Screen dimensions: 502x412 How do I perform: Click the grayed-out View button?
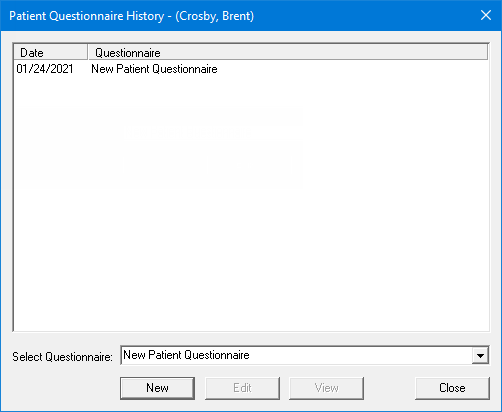[326, 388]
